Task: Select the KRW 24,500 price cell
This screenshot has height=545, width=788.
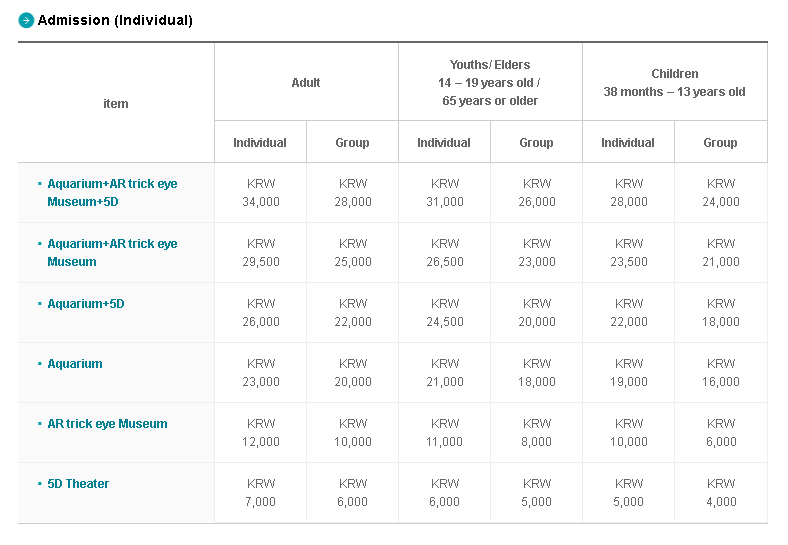Action: pos(445,313)
